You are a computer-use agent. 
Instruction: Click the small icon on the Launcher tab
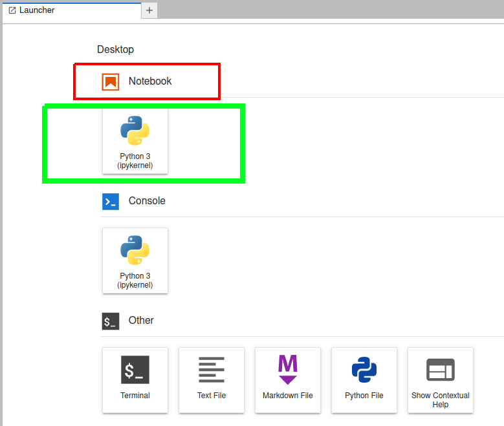tap(12, 10)
